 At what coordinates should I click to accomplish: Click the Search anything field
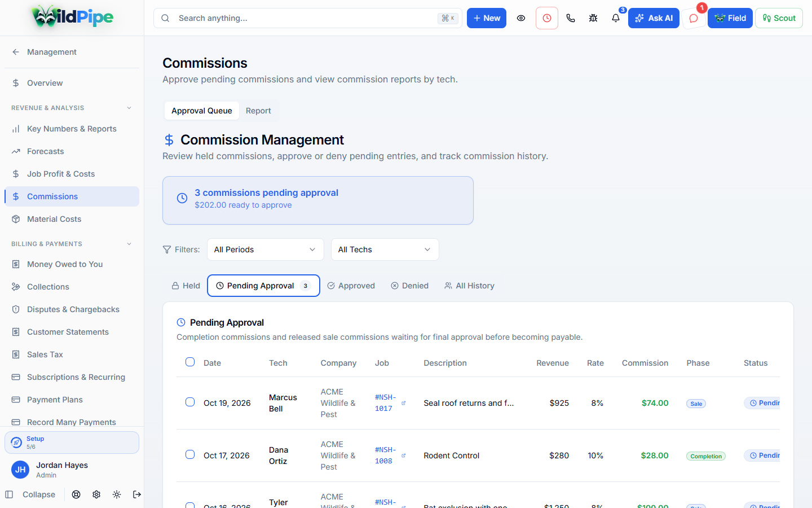307,18
